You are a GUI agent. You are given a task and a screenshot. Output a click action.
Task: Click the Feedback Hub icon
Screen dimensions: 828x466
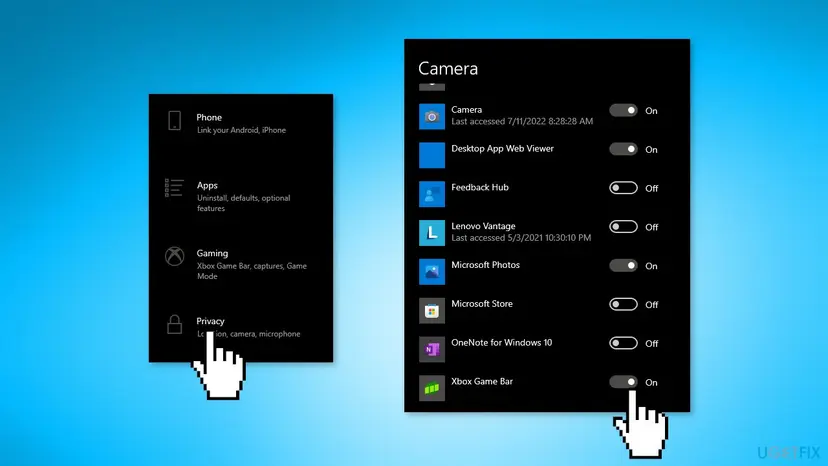(x=432, y=194)
